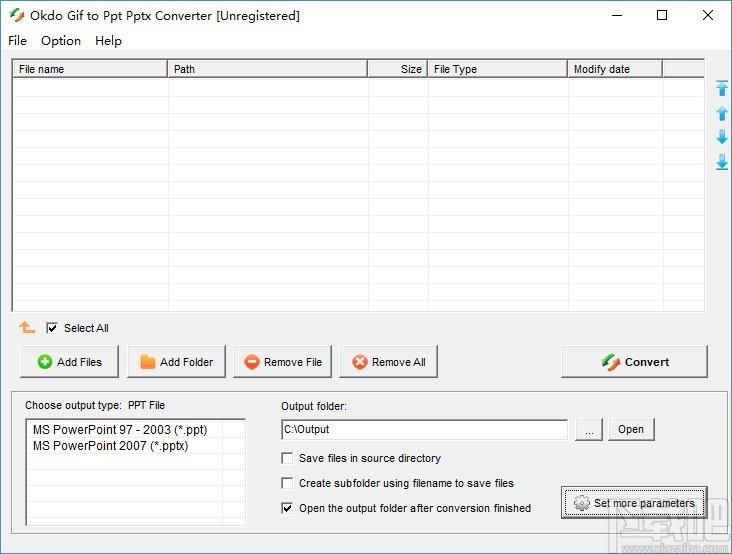
Task: Start conversion with the Convert button
Action: coord(634,362)
